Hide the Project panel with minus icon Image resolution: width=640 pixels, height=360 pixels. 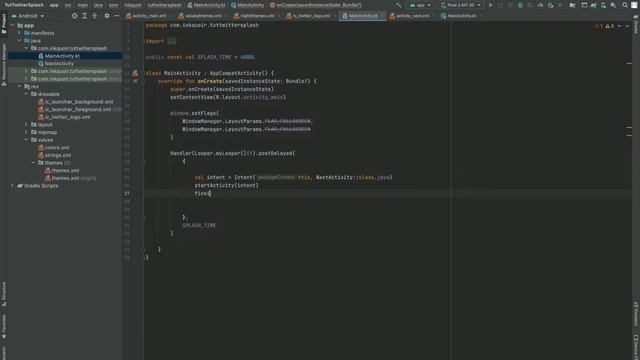coord(117,16)
